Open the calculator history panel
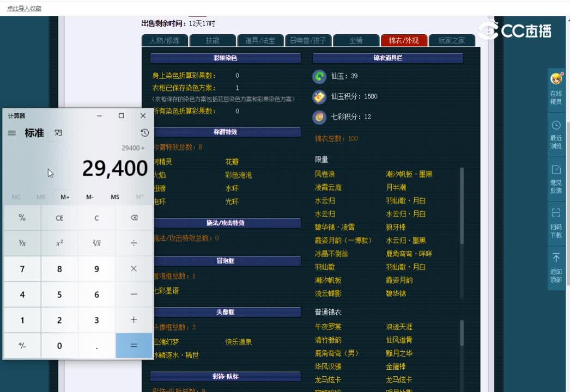The height and width of the screenshot is (392, 570). click(144, 132)
